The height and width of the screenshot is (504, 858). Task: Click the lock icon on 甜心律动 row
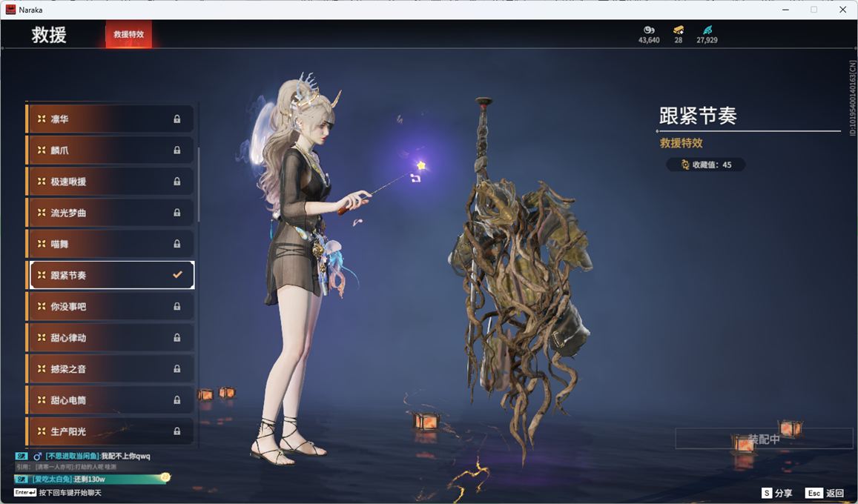(176, 337)
